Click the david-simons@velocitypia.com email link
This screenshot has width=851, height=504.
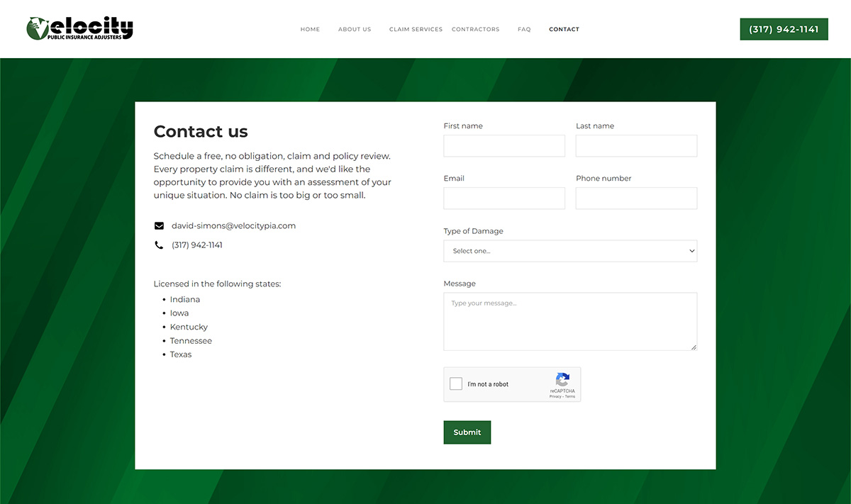click(233, 225)
